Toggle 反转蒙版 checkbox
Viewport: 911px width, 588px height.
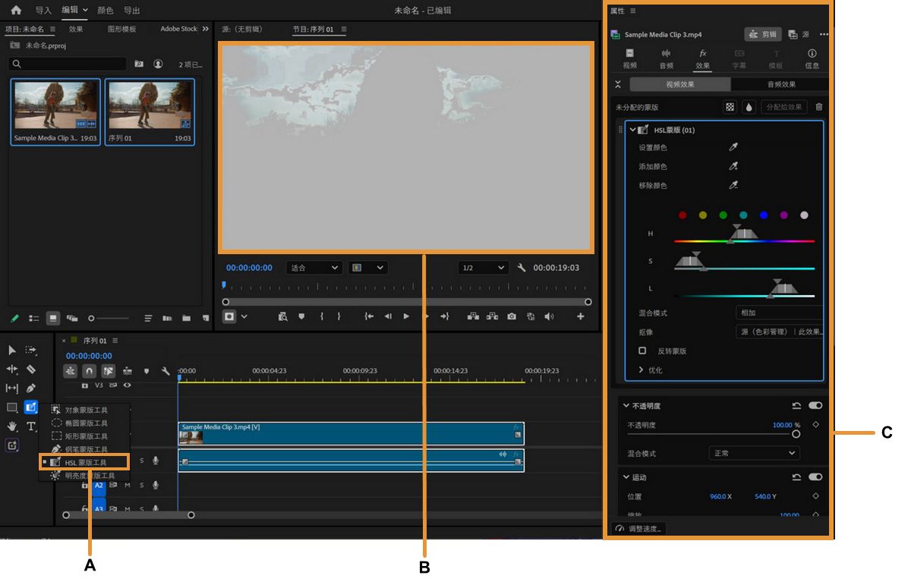tap(642, 351)
